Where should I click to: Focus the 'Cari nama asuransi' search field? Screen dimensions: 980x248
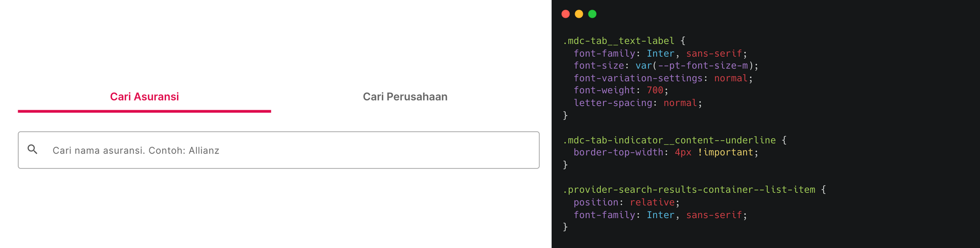279,150
